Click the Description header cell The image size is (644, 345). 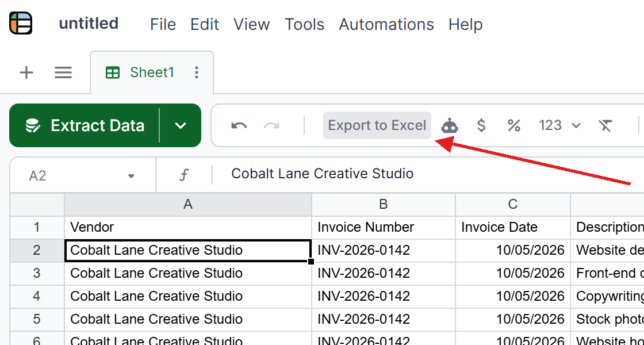(x=607, y=227)
